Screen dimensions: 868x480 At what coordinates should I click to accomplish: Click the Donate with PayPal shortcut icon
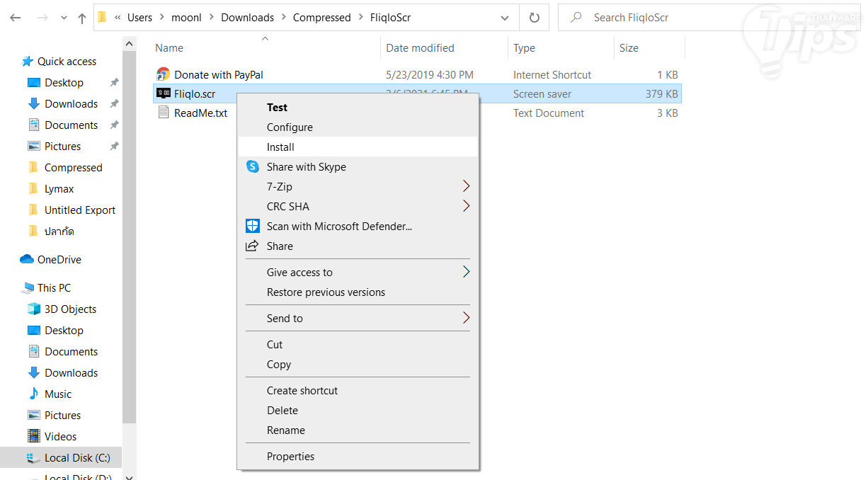pos(164,74)
